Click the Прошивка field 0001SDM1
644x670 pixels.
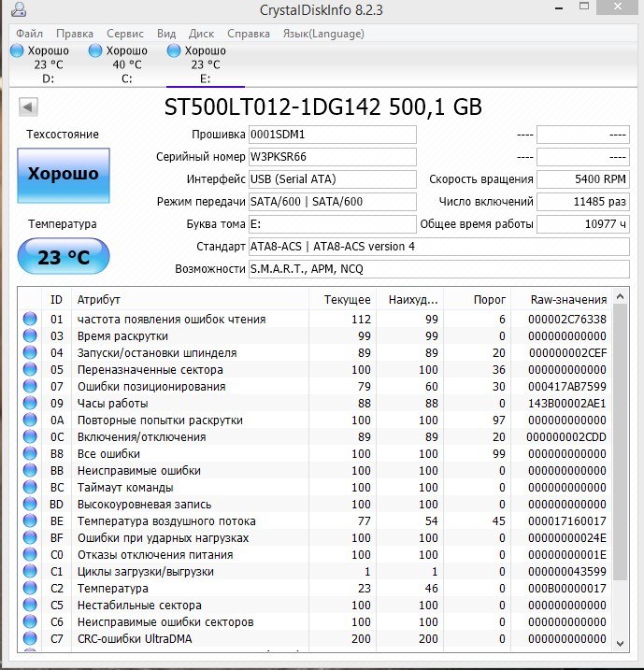click(x=333, y=135)
